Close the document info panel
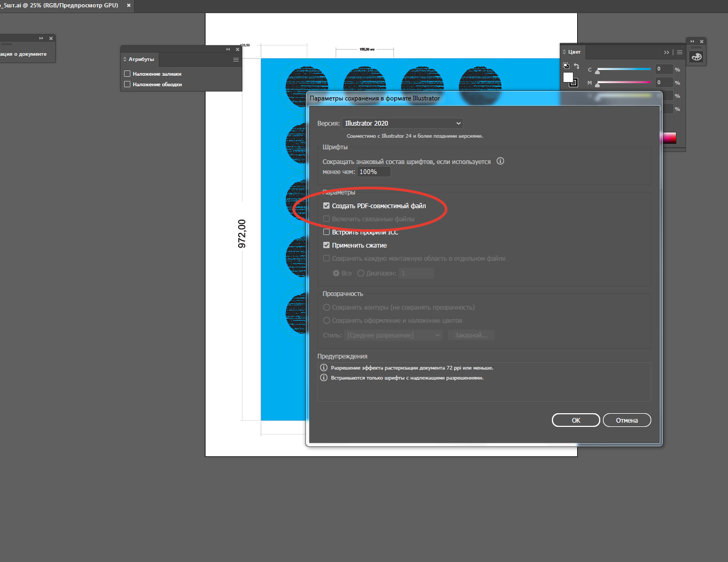This screenshot has height=562, width=728. pyautogui.click(x=51, y=38)
